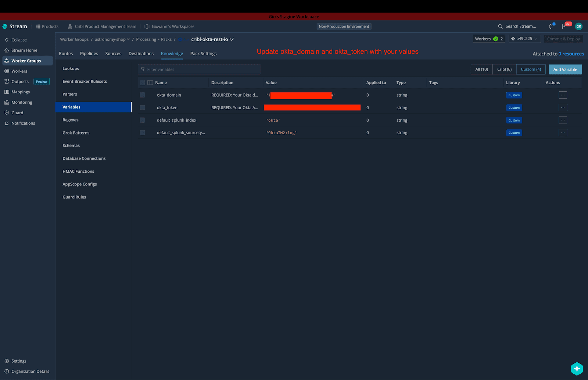Expand the cribl-okta-rest-io pack dropdown

point(232,39)
